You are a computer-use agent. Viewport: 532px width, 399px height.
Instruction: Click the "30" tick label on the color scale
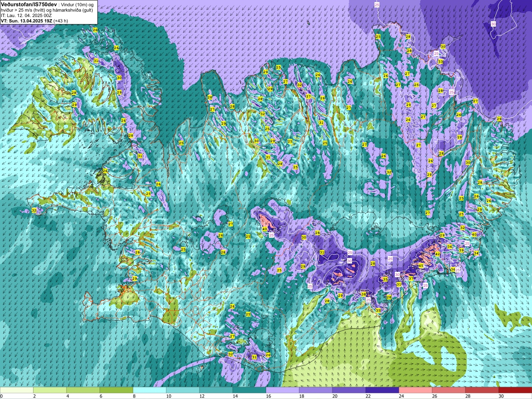tap(501, 396)
